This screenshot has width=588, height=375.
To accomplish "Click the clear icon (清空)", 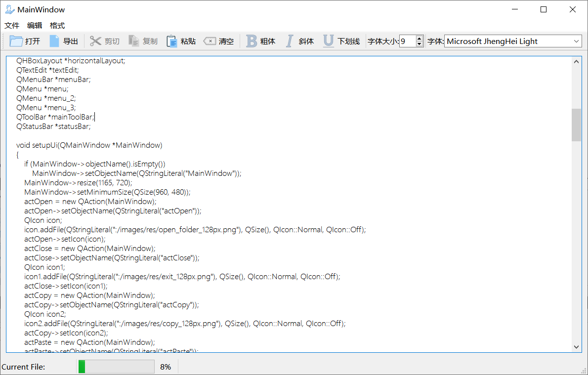I will click(x=210, y=42).
